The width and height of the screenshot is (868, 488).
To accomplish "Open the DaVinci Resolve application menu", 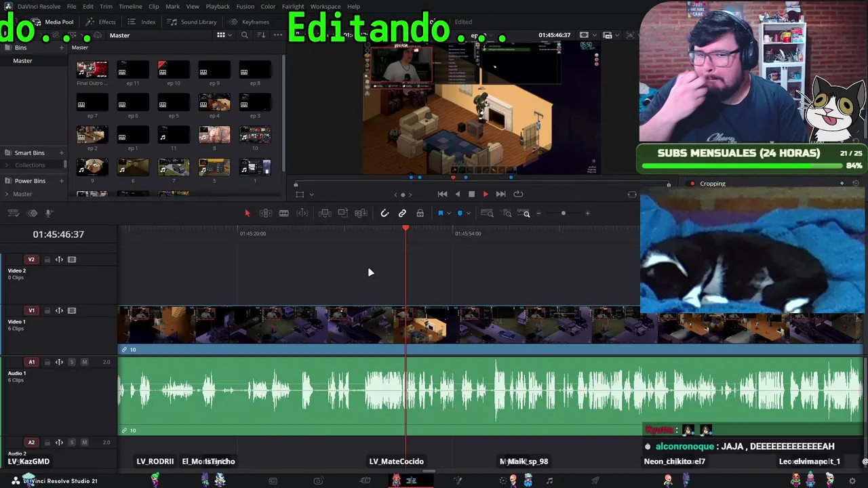I will [39, 6].
